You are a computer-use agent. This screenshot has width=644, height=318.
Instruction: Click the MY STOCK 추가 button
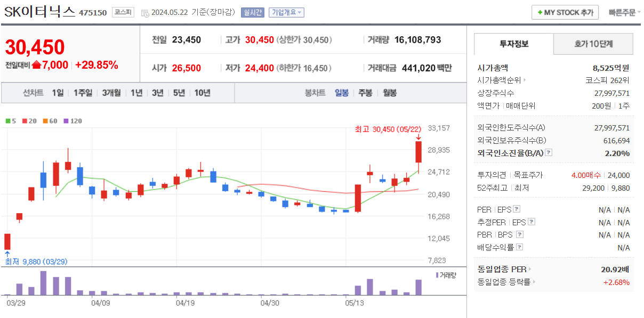tap(565, 12)
